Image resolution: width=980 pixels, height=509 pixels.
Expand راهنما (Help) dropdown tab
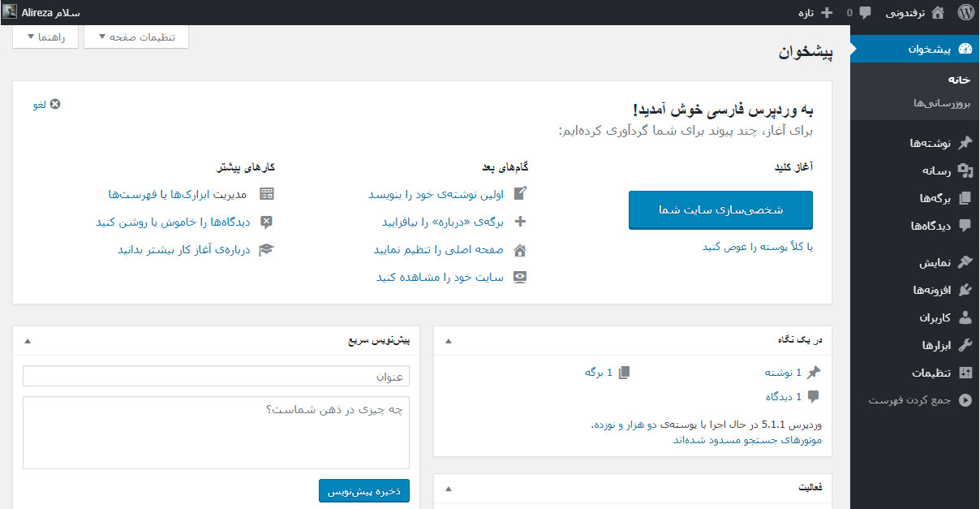pyautogui.click(x=45, y=37)
